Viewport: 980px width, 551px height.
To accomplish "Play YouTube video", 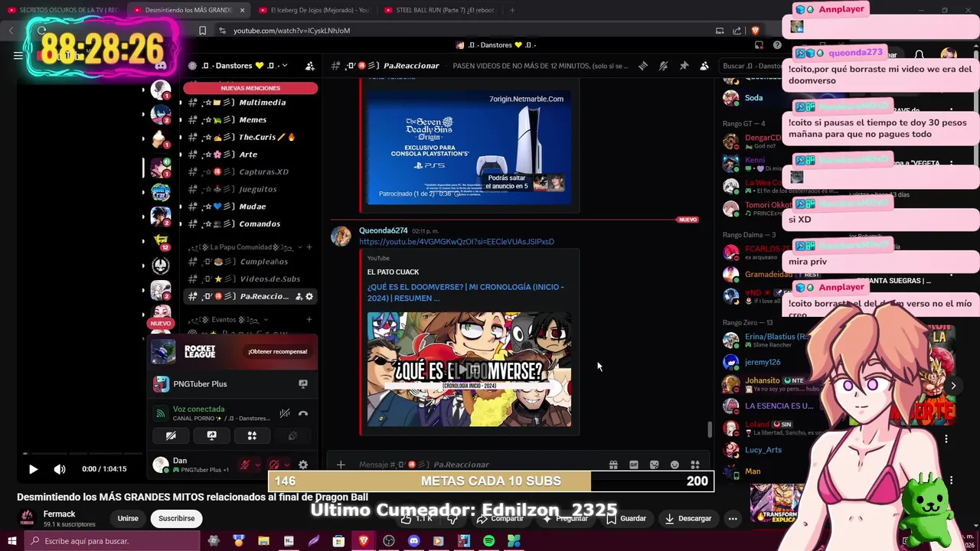I will [33, 469].
